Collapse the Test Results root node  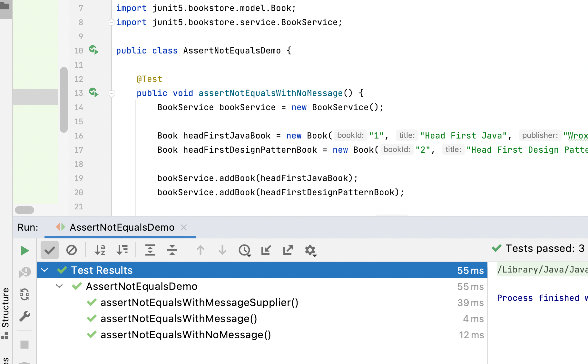tap(45, 270)
